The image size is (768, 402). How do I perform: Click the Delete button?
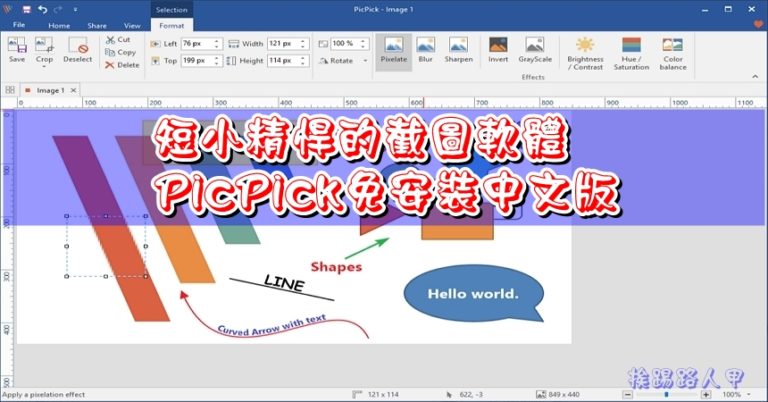coord(123,65)
